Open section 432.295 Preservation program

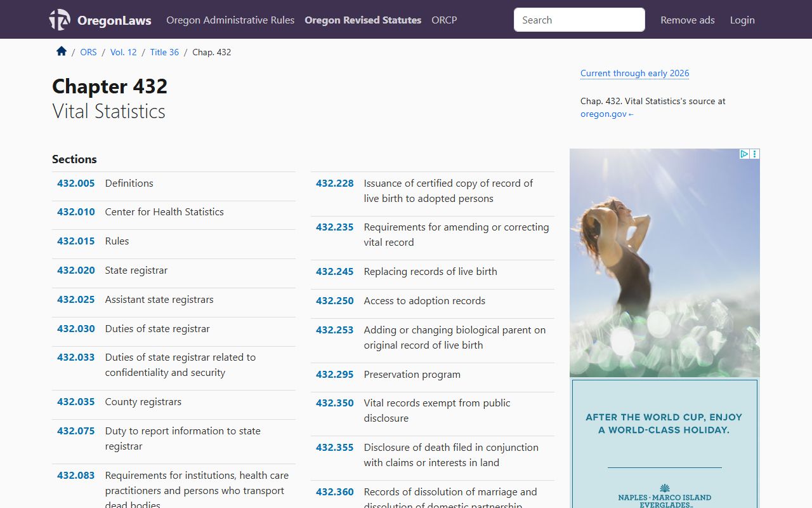pos(335,374)
